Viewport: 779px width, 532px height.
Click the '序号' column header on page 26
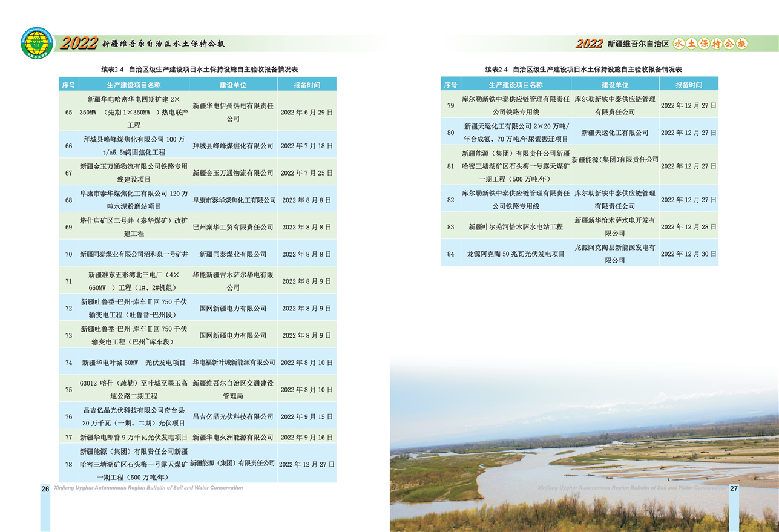click(x=68, y=85)
